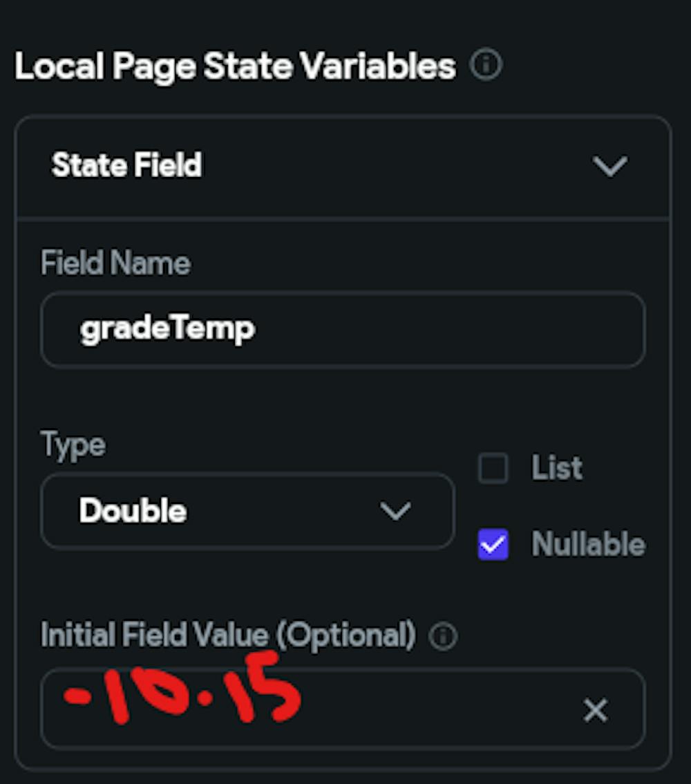
Task: Click the checkmark icon inside the Nullable box
Action: (x=493, y=545)
